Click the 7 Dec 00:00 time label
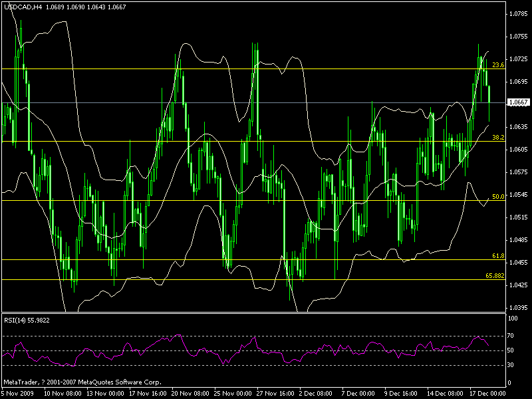Screen dimensions: 532x399 [358, 393]
